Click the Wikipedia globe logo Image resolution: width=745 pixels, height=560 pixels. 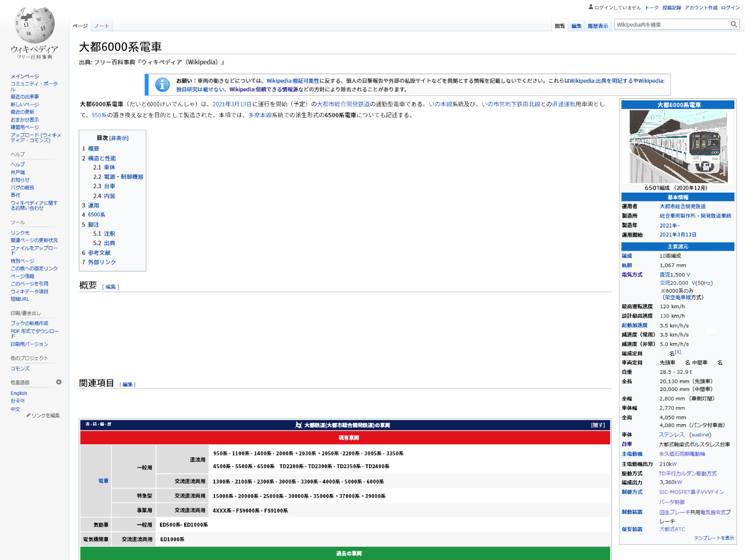(x=34, y=26)
